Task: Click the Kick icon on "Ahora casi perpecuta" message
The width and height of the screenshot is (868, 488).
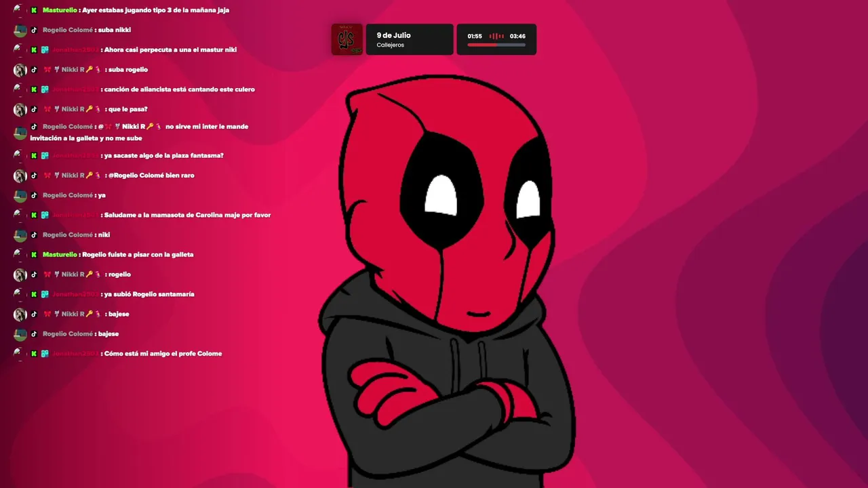Action: tap(34, 49)
